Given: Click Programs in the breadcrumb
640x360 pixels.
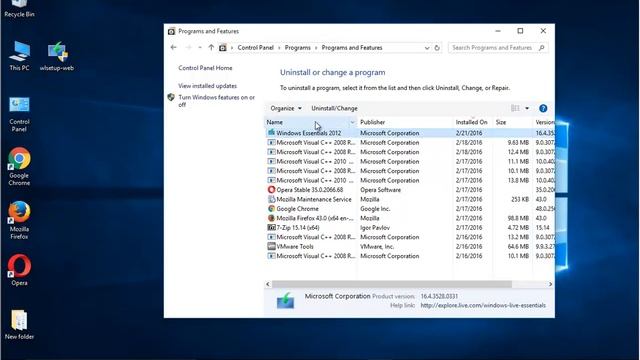Looking at the screenshot, I should (298, 48).
